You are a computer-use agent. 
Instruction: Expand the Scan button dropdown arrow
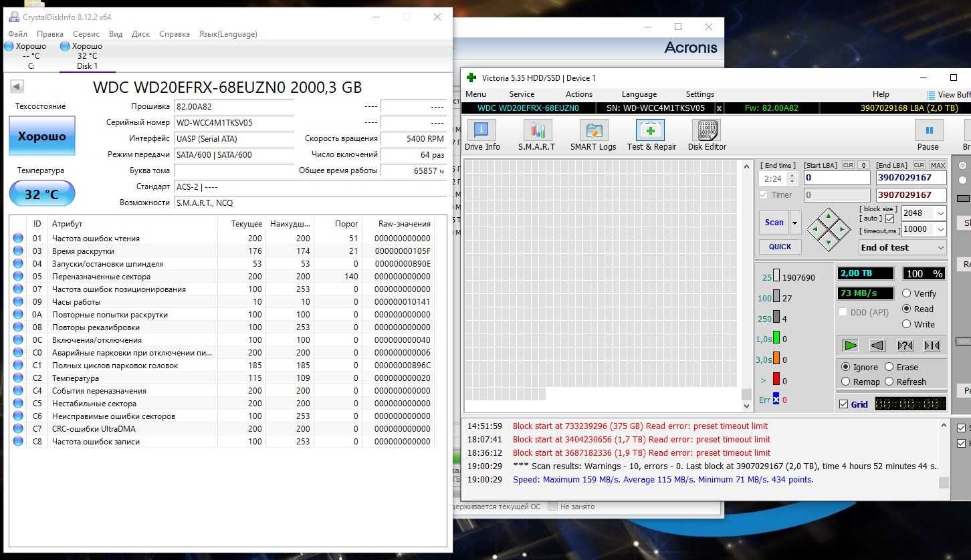[795, 223]
